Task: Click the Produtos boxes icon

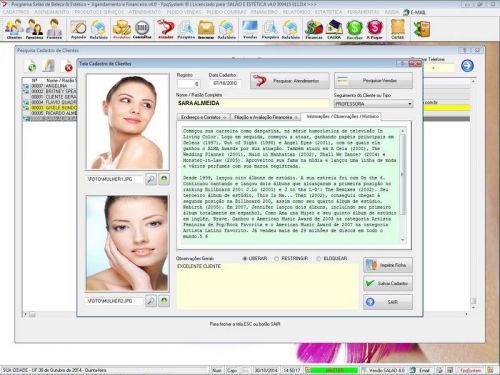Action: pyautogui.click(x=121, y=29)
